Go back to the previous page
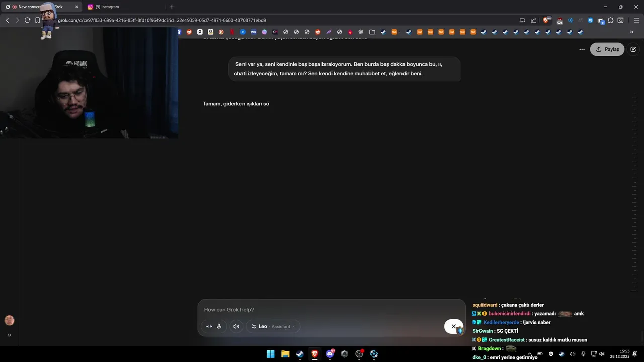The width and height of the screenshot is (644, 362). coord(7,20)
